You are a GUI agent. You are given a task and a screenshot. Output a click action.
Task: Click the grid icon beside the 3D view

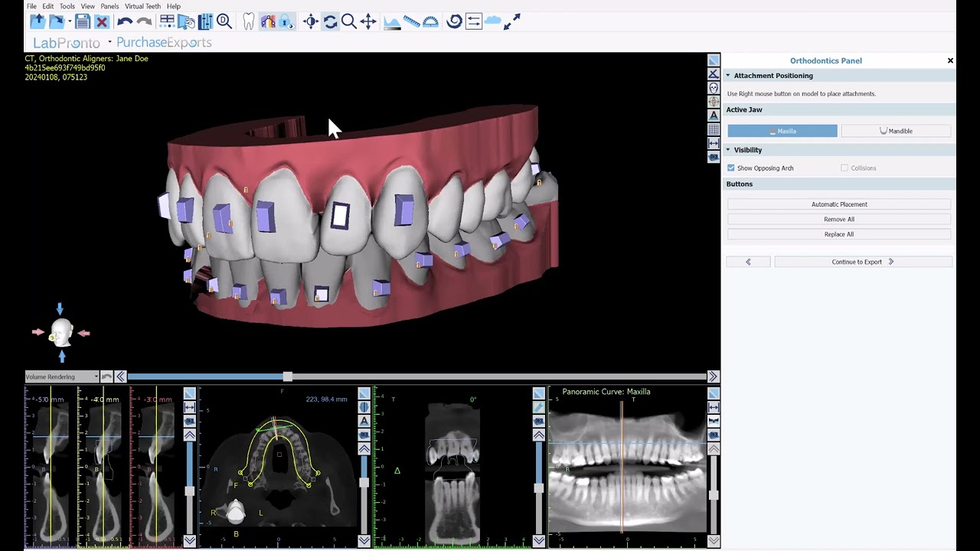(x=714, y=129)
